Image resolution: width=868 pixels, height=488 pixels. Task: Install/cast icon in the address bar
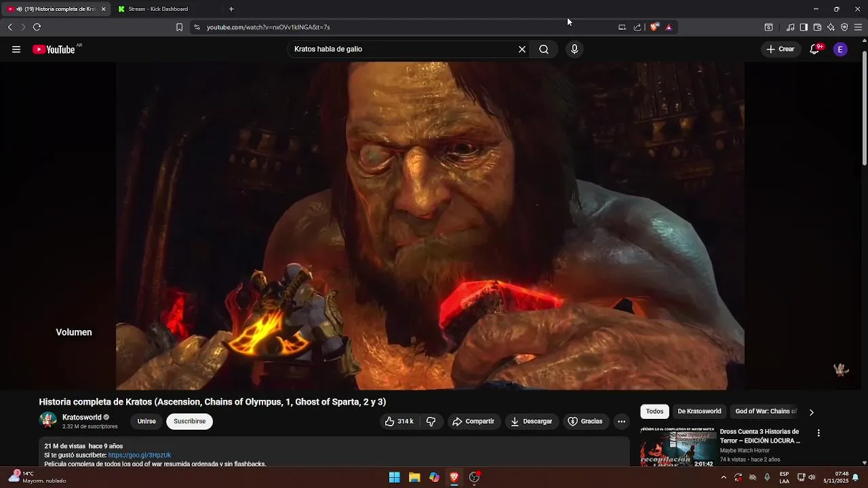(x=622, y=27)
